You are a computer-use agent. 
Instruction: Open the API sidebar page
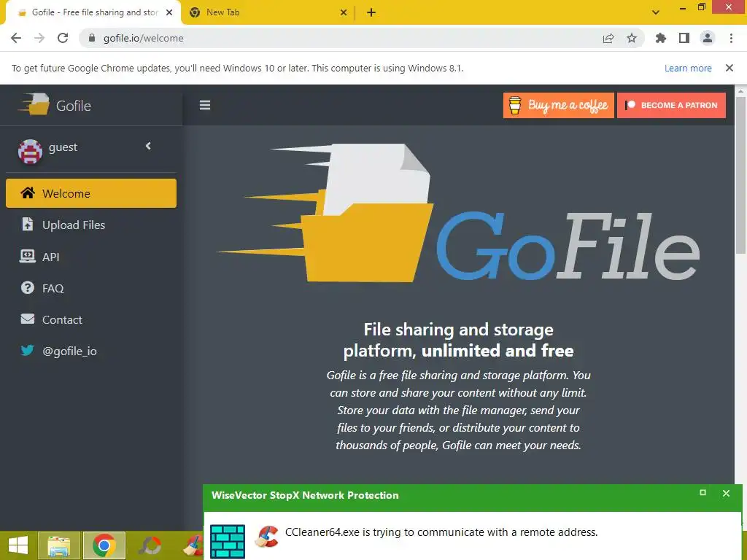point(91,257)
